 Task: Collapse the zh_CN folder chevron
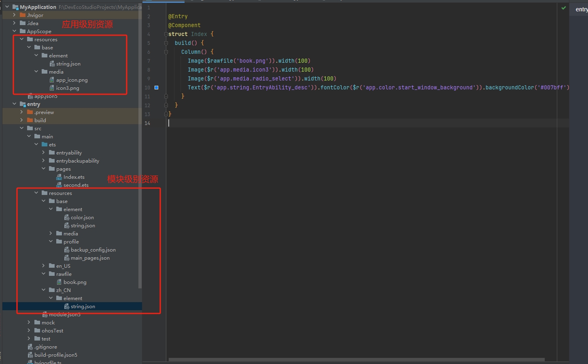coord(44,290)
